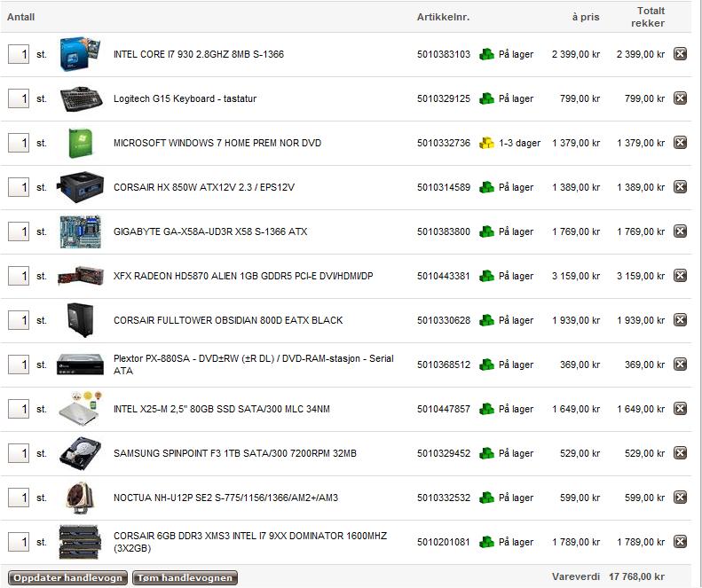Remove Intel Core i7 930 from the cart

(x=680, y=54)
